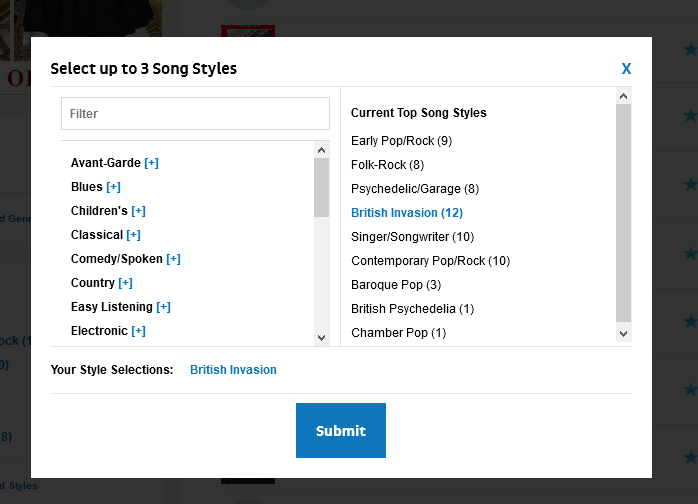This screenshot has width=698, height=504.
Task: Pick Psychedelic/Garage (8) from top styles
Action: (414, 189)
